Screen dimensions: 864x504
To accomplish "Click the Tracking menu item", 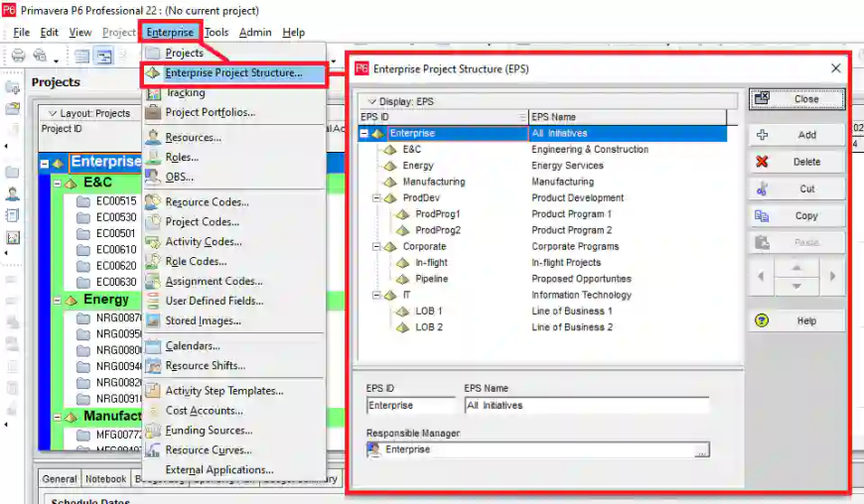I will (x=185, y=92).
